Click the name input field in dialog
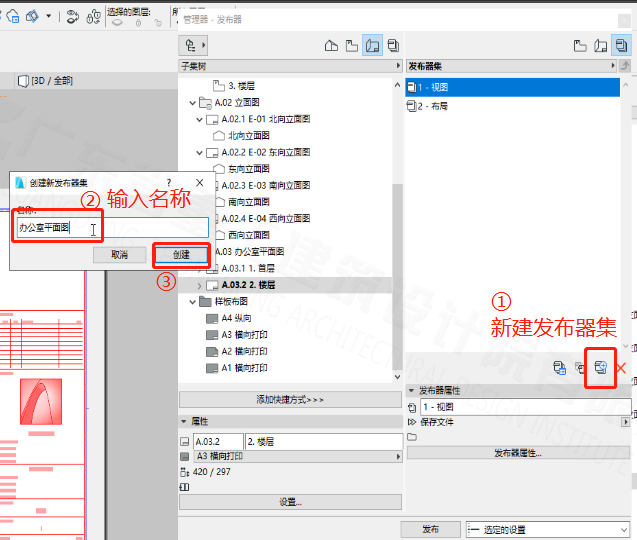Screen dimensions: 637x540 click(112, 228)
